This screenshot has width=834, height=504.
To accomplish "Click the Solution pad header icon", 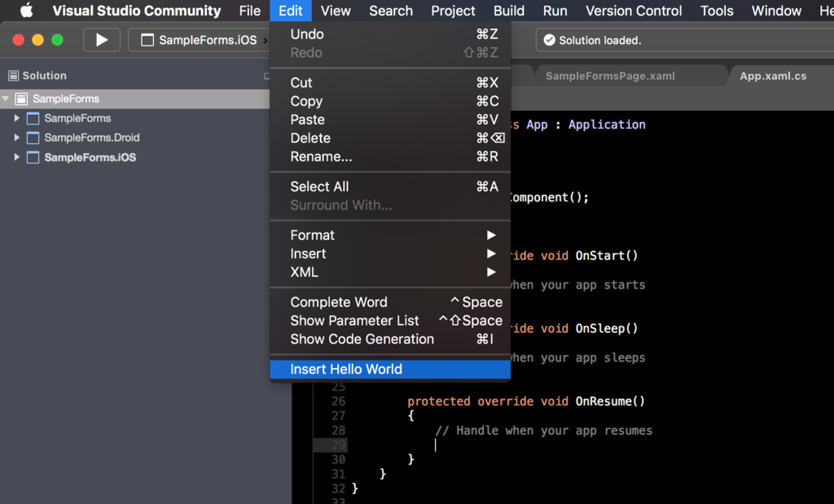I will pyautogui.click(x=13, y=76).
